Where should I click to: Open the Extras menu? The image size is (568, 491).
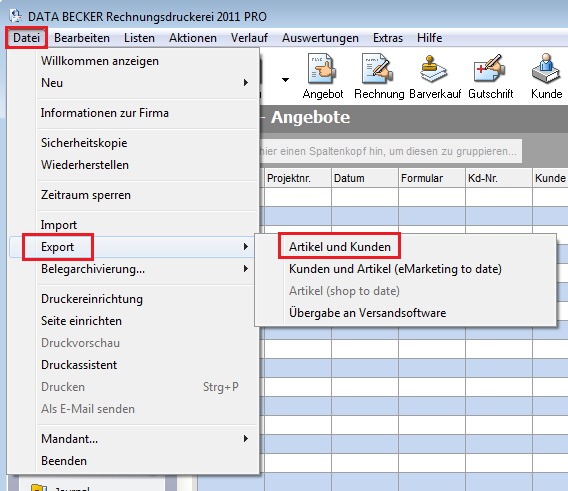[x=388, y=38]
